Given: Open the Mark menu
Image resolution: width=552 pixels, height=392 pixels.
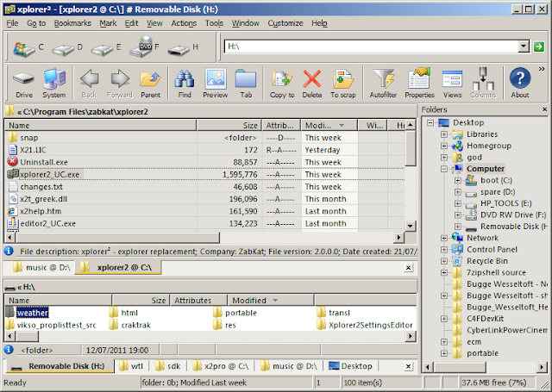Looking at the screenshot, I should [108, 23].
